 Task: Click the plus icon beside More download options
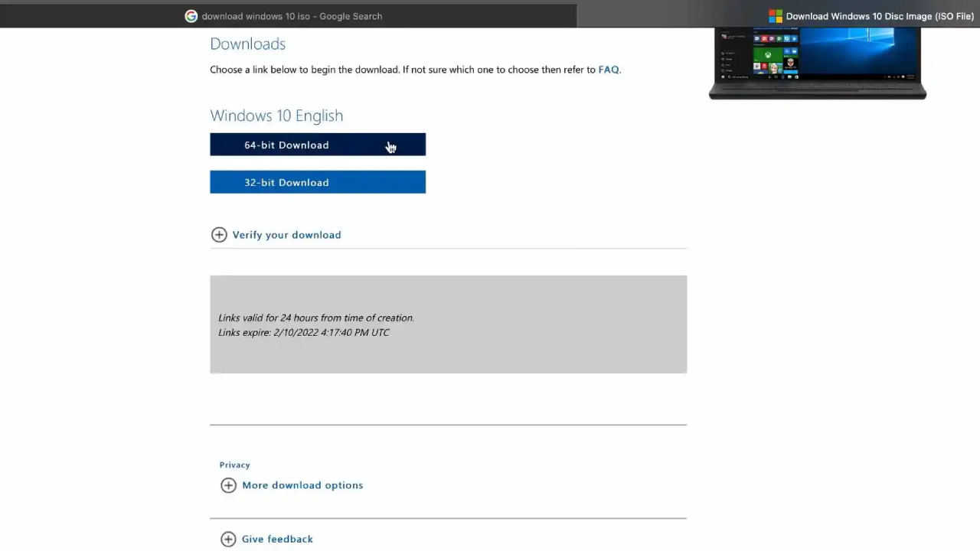(x=228, y=485)
